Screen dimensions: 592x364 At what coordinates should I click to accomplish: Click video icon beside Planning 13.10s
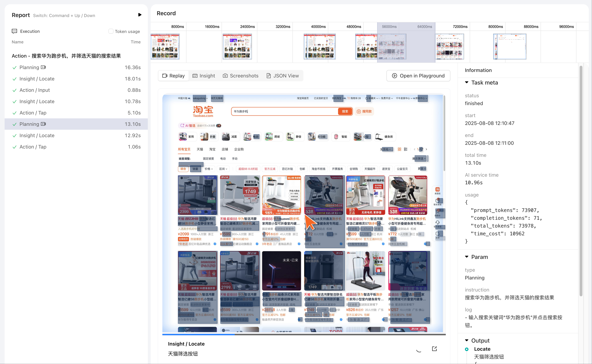(x=43, y=124)
